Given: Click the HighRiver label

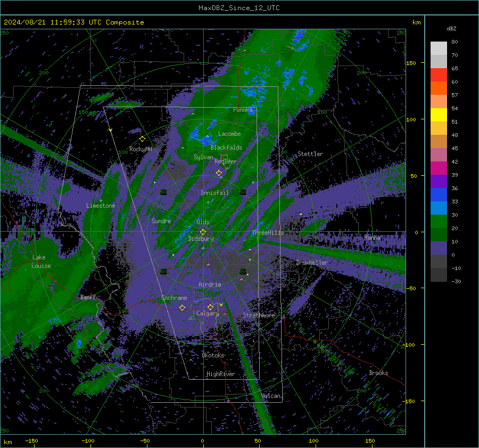Looking at the screenshot, I should pyautogui.click(x=221, y=374).
